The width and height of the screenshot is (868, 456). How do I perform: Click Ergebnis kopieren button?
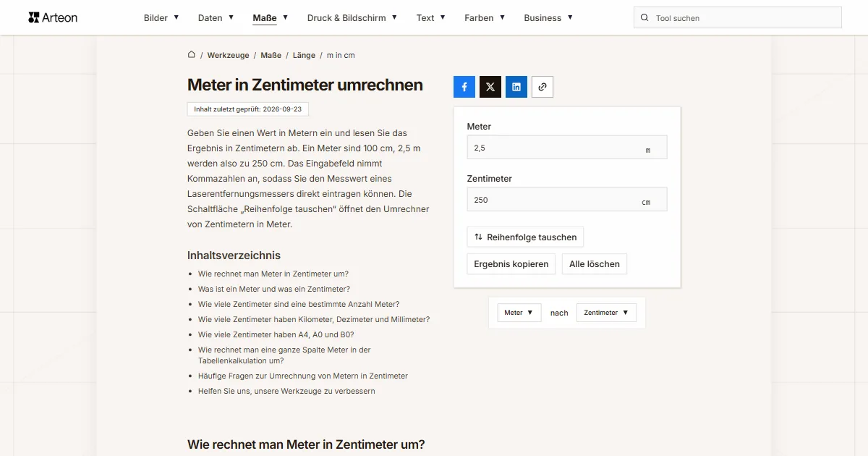click(x=511, y=264)
